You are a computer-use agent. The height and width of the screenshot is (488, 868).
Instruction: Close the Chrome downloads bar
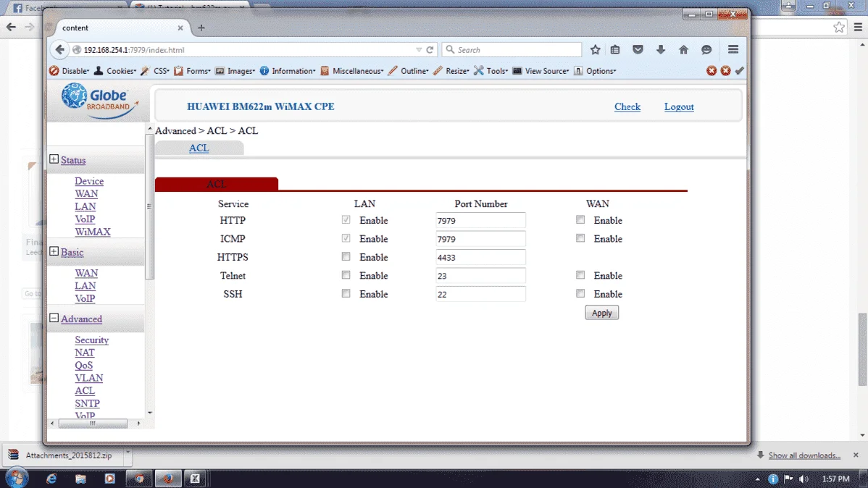(x=856, y=455)
